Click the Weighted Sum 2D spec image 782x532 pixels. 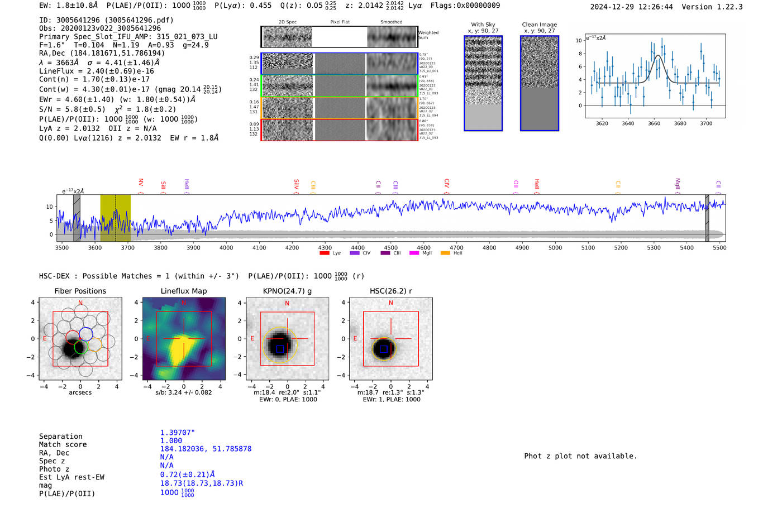coord(287,37)
